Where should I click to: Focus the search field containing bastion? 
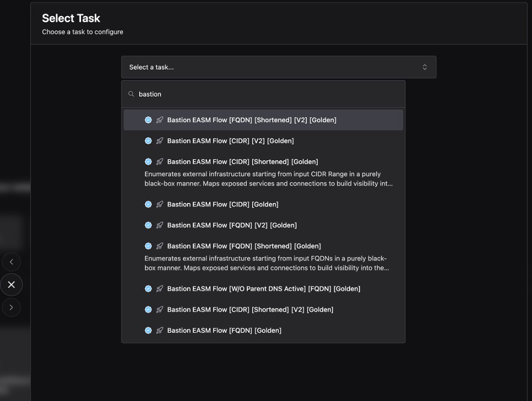(263, 94)
